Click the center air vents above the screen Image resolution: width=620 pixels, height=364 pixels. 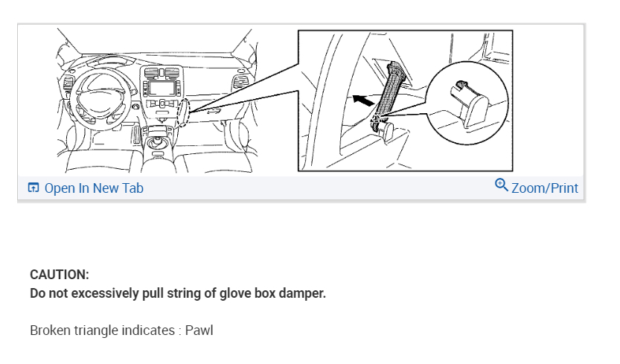tap(162, 73)
